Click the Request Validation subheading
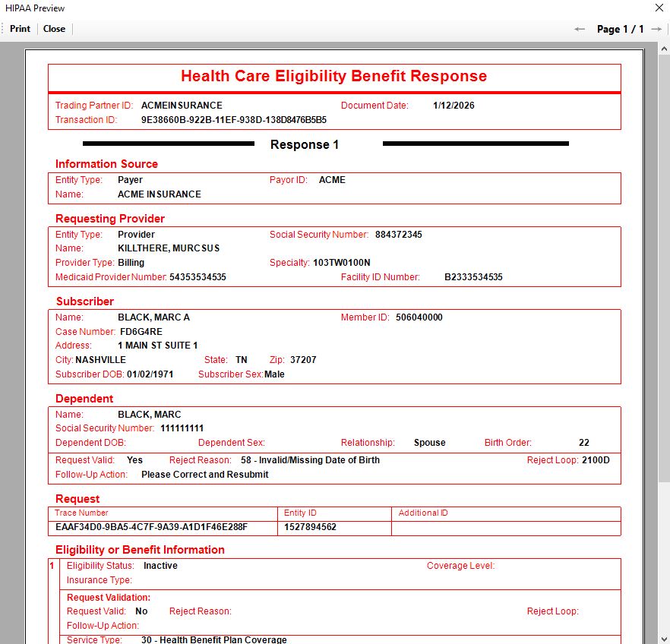Image resolution: width=670 pixels, height=644 pixels. pos(109,598)
